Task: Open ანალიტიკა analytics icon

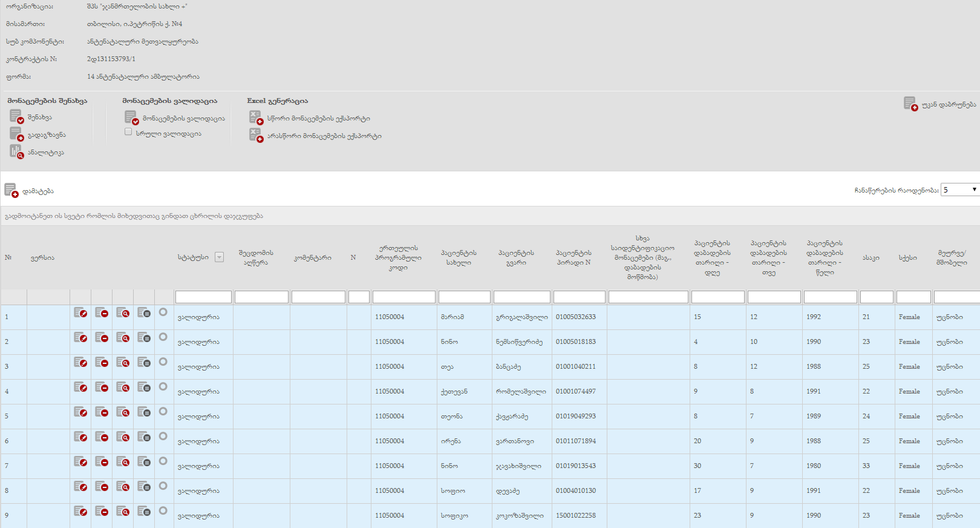Action: [x=16, y=152]
